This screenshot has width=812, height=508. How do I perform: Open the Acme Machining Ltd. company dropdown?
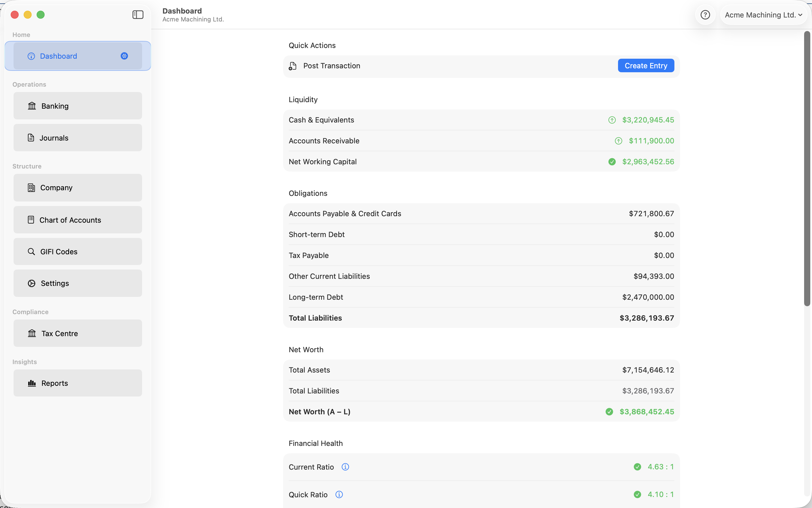(x=763, y=15)
